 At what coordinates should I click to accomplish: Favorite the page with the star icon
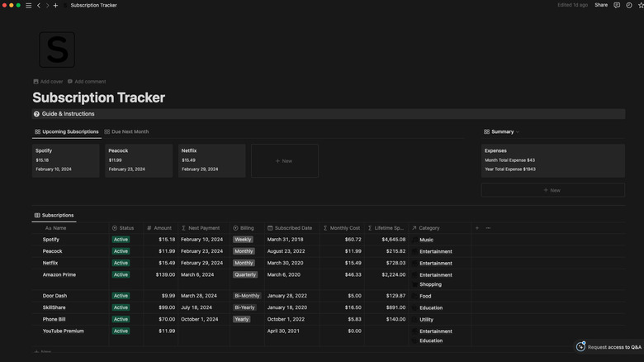641,5
